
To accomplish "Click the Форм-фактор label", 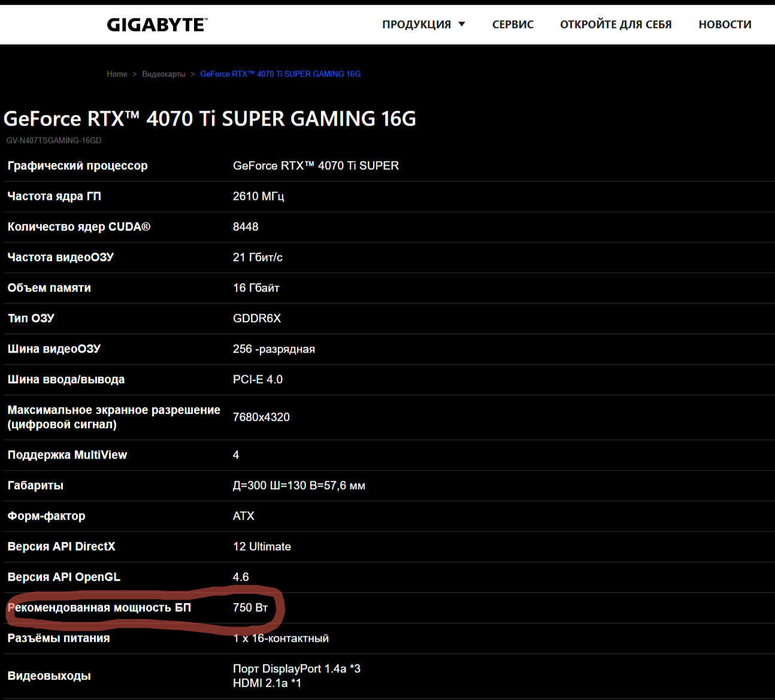I will tap(46, 516).
